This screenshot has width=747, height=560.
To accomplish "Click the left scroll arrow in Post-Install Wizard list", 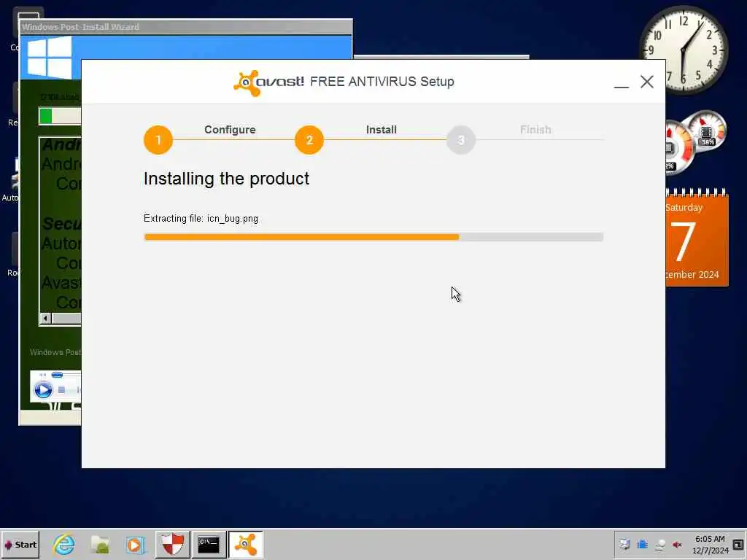I will [46, 318].
